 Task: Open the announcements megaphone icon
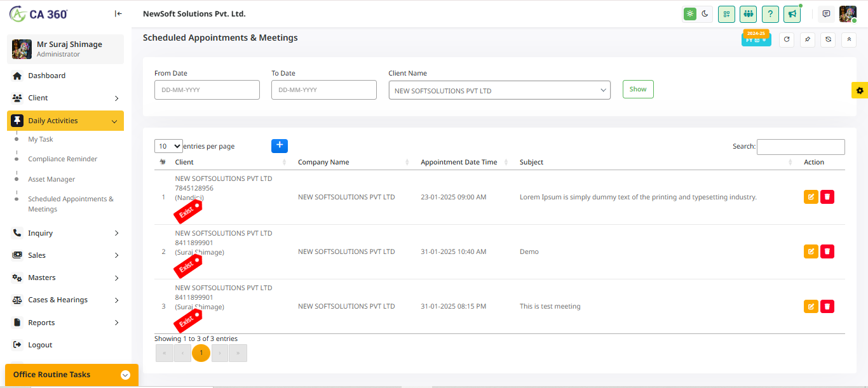click(792, 14)
